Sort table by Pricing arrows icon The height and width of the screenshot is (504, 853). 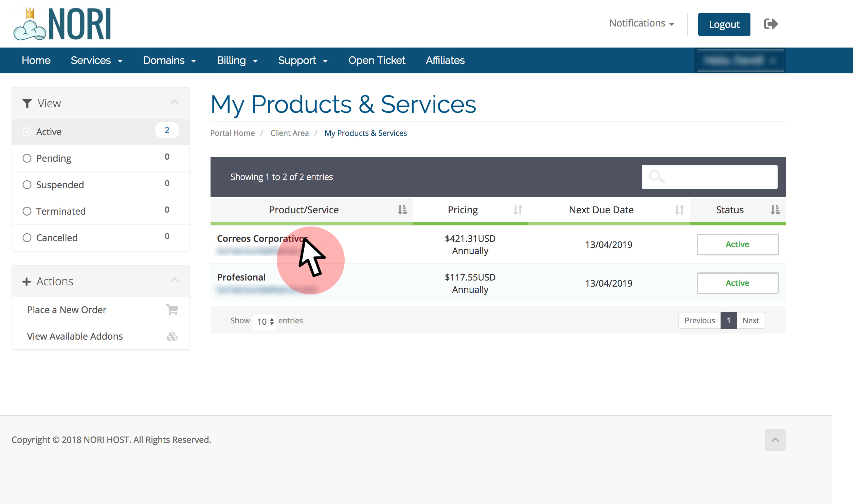pos(518,210)
